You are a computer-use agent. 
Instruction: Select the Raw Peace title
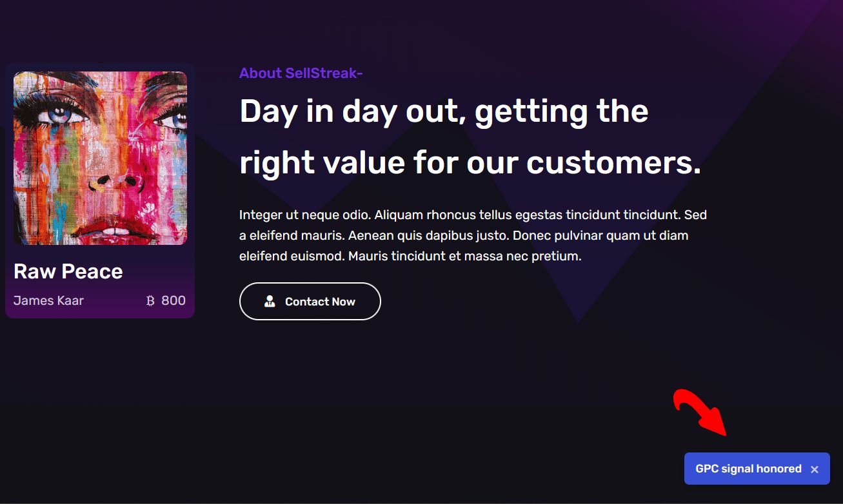68,271
